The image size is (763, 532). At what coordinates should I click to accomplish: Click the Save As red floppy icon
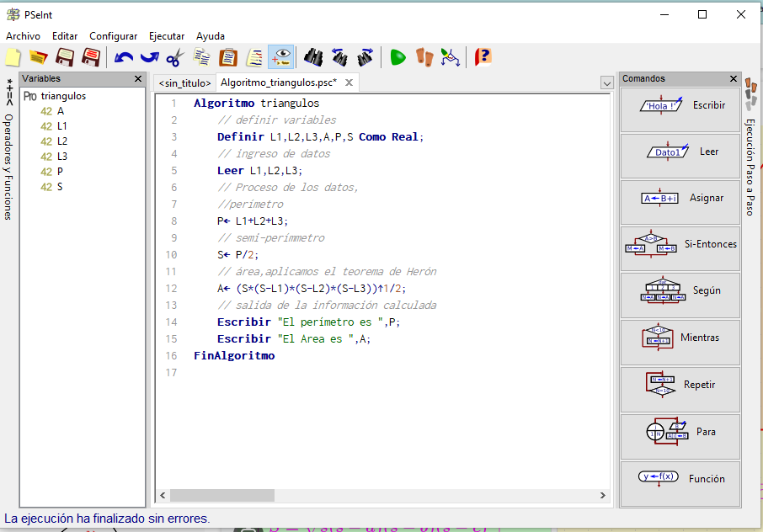click(90, 57)
